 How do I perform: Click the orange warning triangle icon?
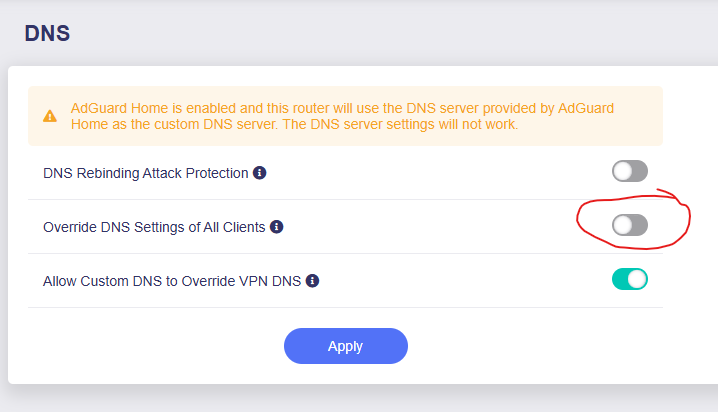tap(50, 116)
